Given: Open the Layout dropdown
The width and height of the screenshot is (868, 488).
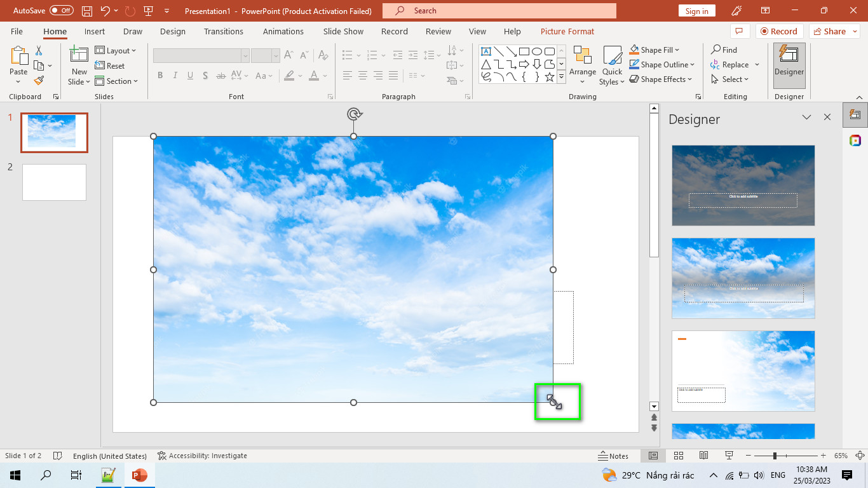Looking at the screenshot, I should (116, 51).
